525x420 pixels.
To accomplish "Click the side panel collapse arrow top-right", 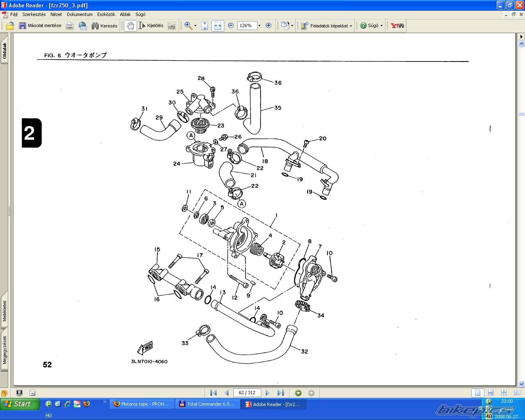I will [x=521, y=37].
